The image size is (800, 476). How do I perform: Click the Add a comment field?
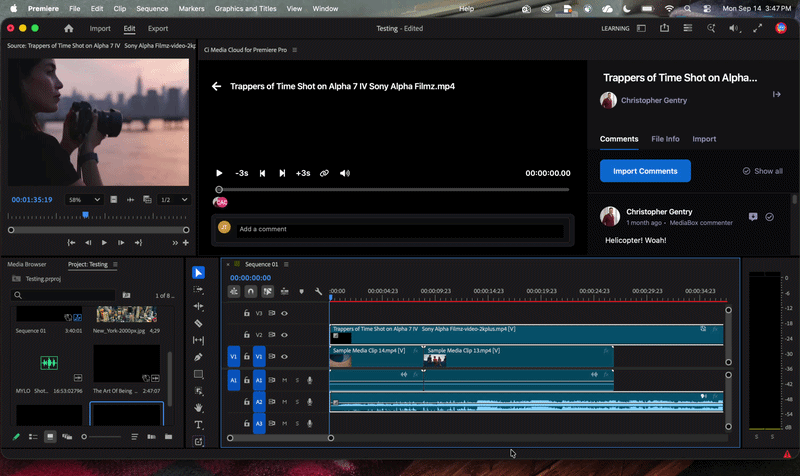coord(400,229)
